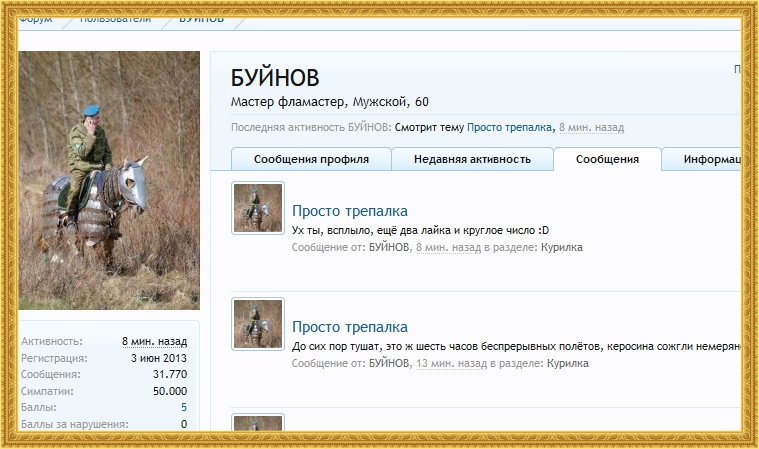
Task: Click the 31.770 message count in the sidebar
Action: 170,374
